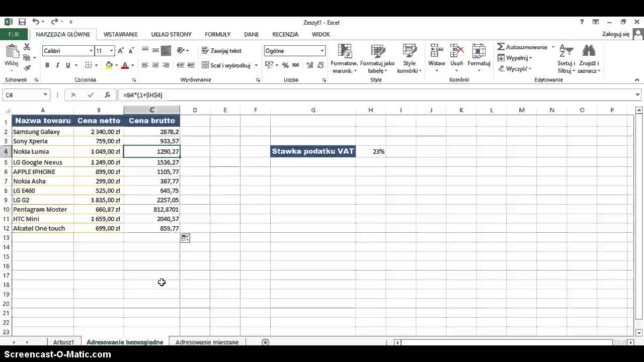Toggle bold formatting

coord(47,65)
